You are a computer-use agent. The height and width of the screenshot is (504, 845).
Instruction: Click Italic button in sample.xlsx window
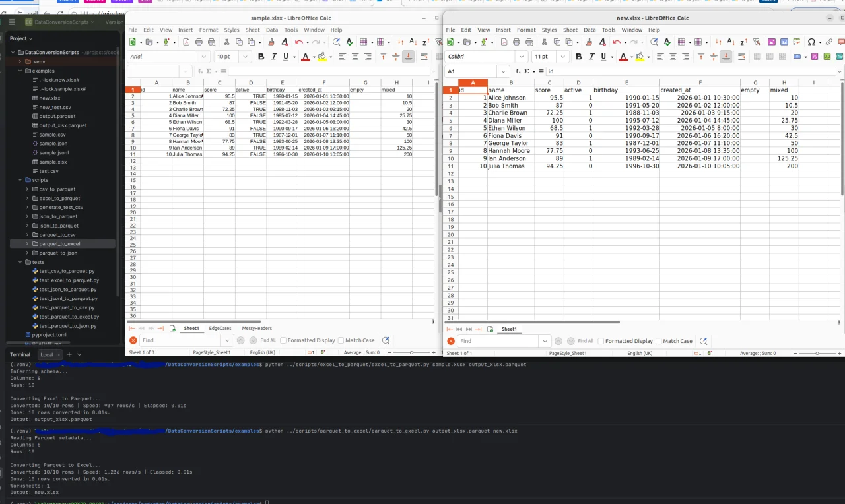[274, 57]
